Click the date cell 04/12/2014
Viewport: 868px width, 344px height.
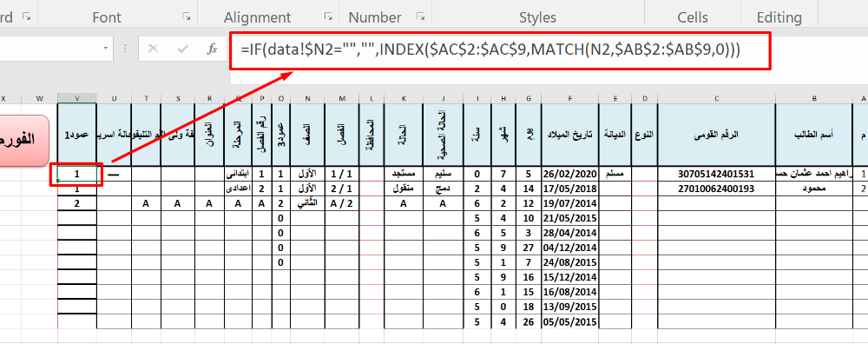(x=569, y=248)
